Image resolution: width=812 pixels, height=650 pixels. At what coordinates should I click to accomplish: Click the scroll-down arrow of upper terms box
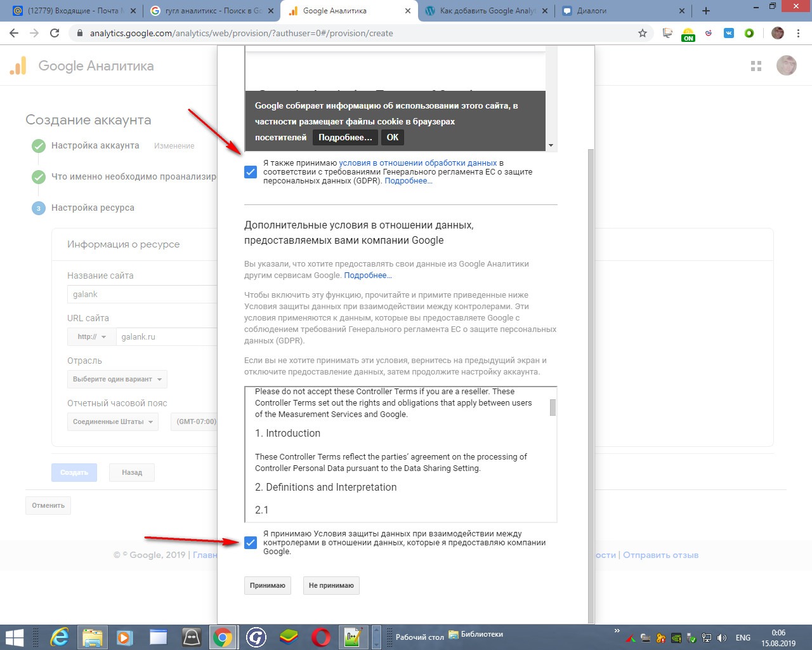(x=551, y=145)
